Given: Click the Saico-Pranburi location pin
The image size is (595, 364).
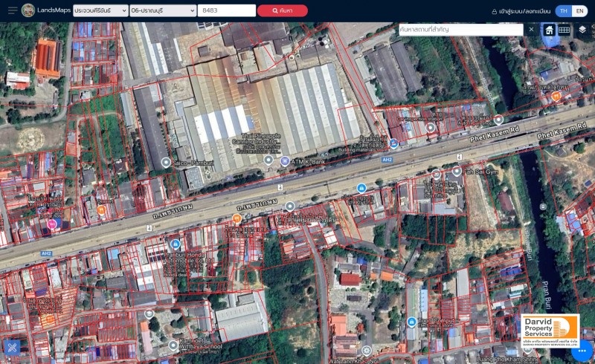Looking at the screenshot, I should (x=166, y=162).
